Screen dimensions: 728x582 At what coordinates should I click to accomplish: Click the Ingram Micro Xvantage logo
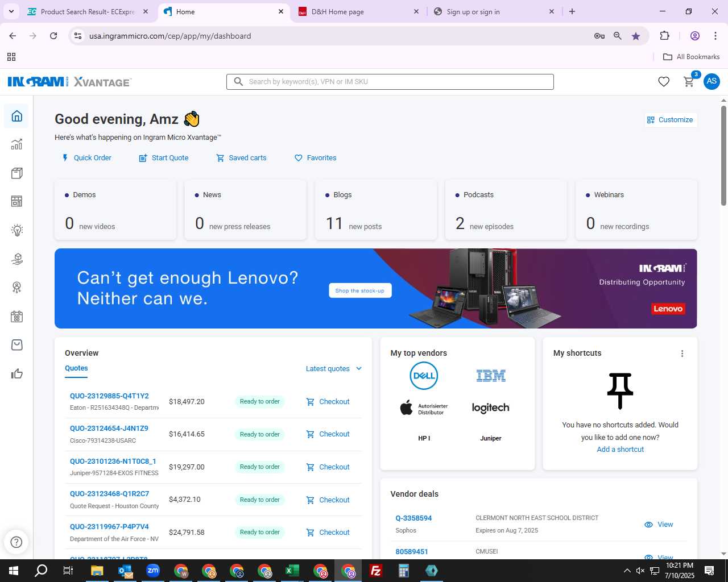pyautogui.click(x=69, y=82)
